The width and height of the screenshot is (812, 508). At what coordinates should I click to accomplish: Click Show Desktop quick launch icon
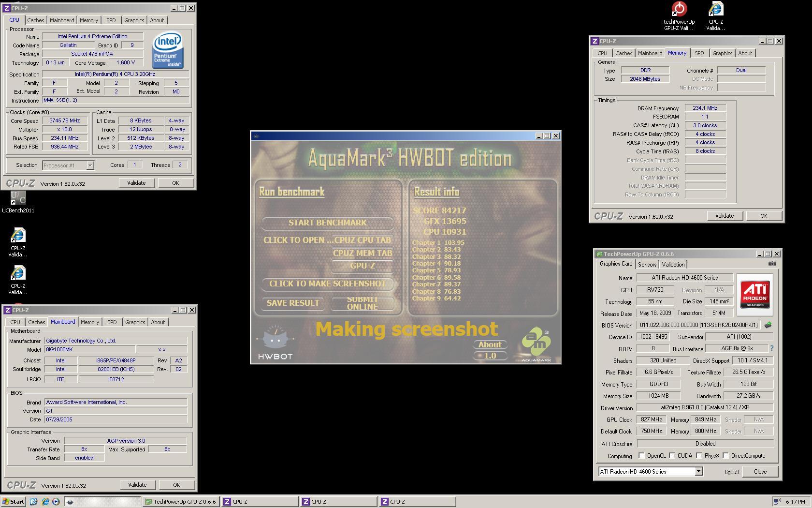(33, 502)
